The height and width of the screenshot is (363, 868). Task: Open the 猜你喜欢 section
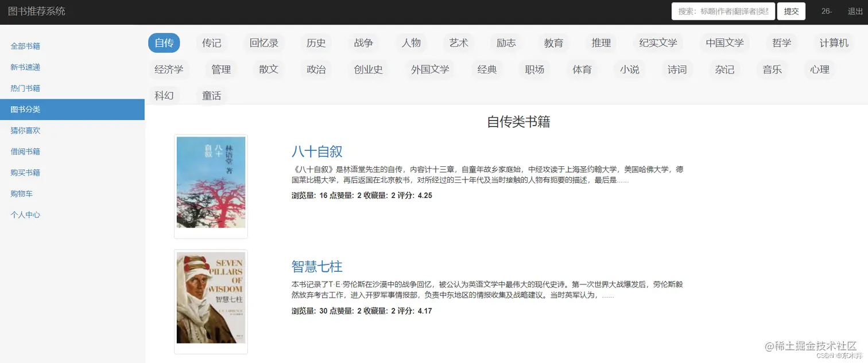[x=25, y=130]
